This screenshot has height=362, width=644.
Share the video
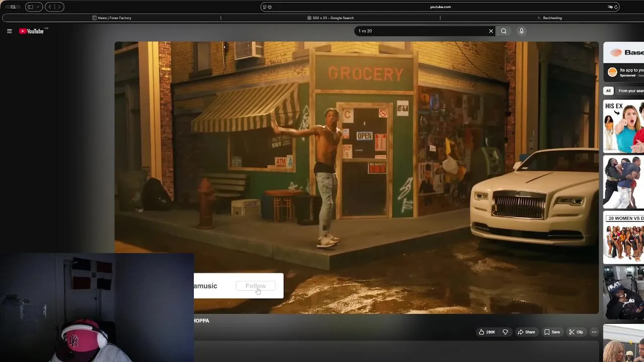click(x=526, y=332)
